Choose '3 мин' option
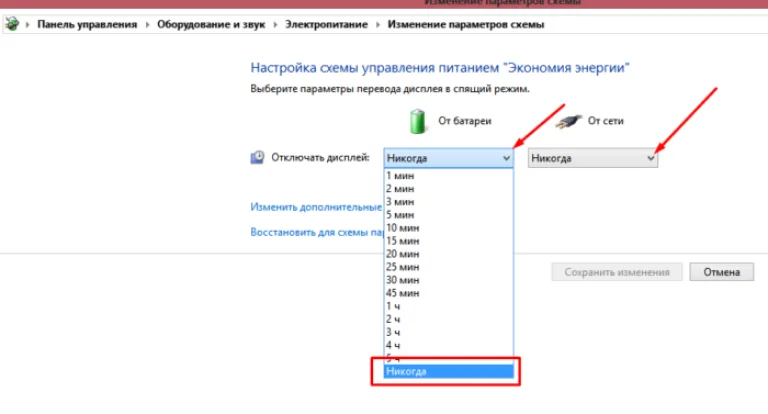 pyautogui.click(x=448, y=202)
